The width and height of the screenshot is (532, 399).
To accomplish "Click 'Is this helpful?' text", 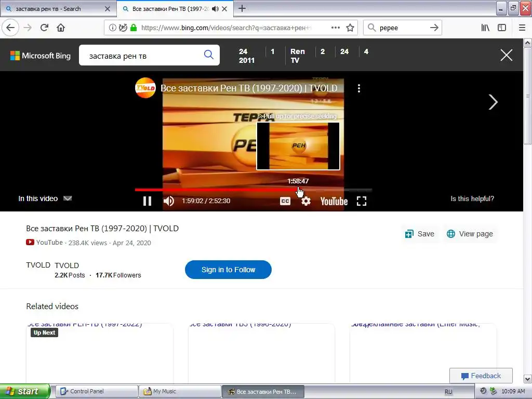I will tap(472, 199).
